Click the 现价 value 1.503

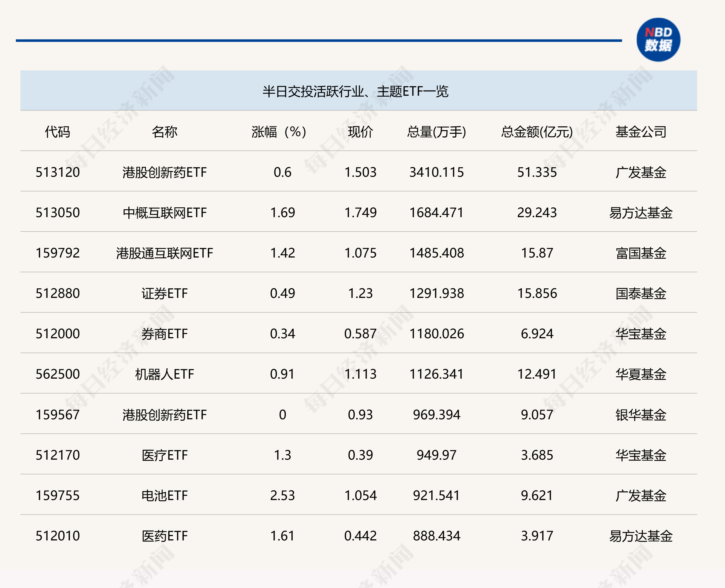tap(360, 172)
